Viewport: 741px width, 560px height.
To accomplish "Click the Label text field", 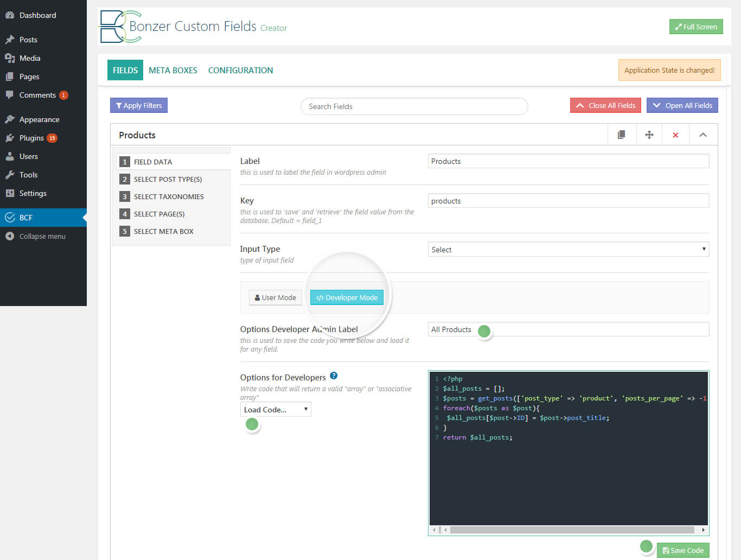I will click(x=568, y=161).
